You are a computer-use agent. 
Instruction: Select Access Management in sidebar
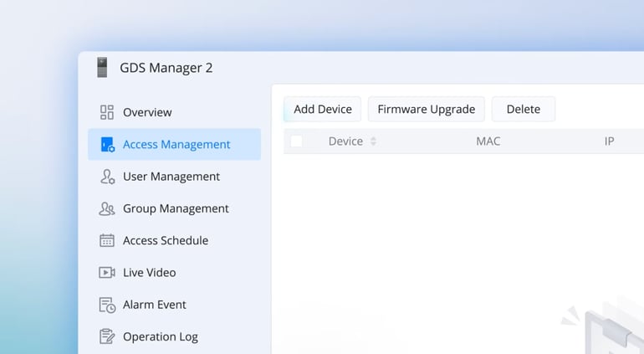(x=175, y=144)
